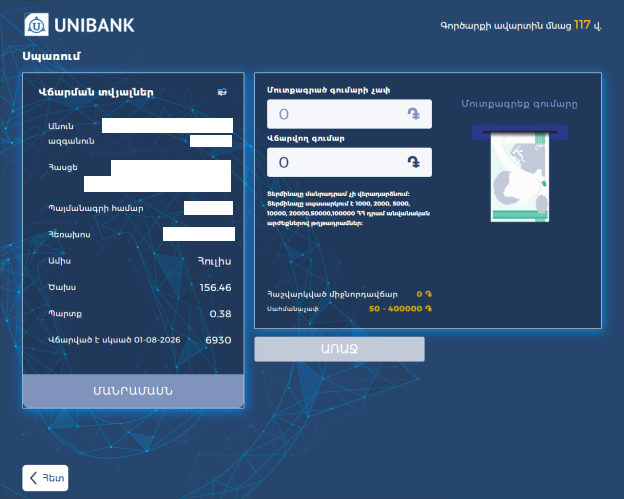Open the ՄԱՆՐԱՄԱՍՆ details button
Image resolution: width=624 pixels, height=499 pixels.
133,391
